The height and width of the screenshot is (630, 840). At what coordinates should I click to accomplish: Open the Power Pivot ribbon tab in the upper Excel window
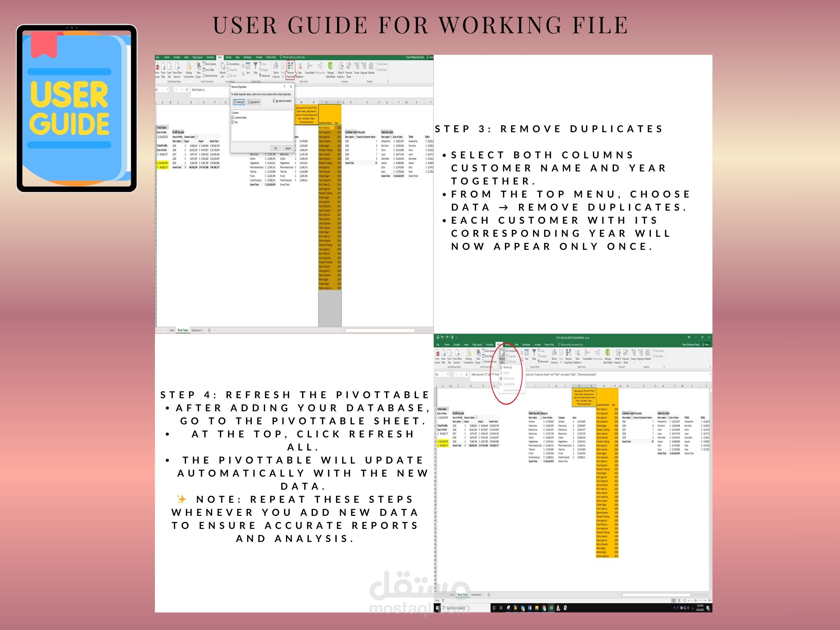click(271, 57)
